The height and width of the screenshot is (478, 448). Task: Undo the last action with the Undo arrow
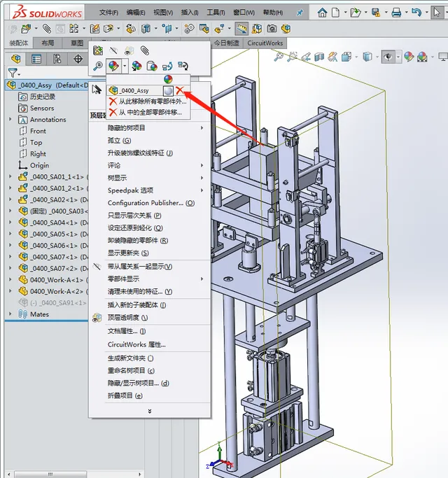[x=416, y=12]
